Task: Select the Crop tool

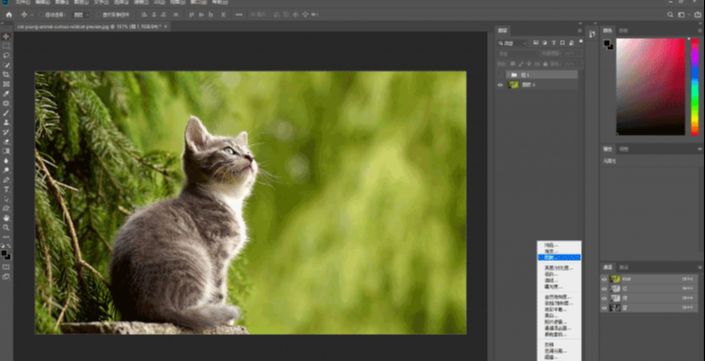Action: 6,75
